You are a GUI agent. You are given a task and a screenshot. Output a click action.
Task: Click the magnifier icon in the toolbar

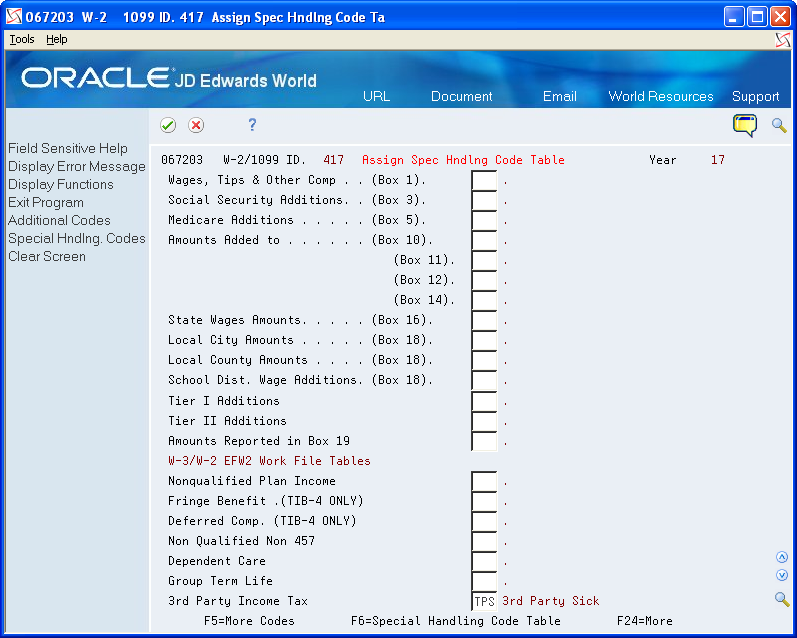coord(779,125)
